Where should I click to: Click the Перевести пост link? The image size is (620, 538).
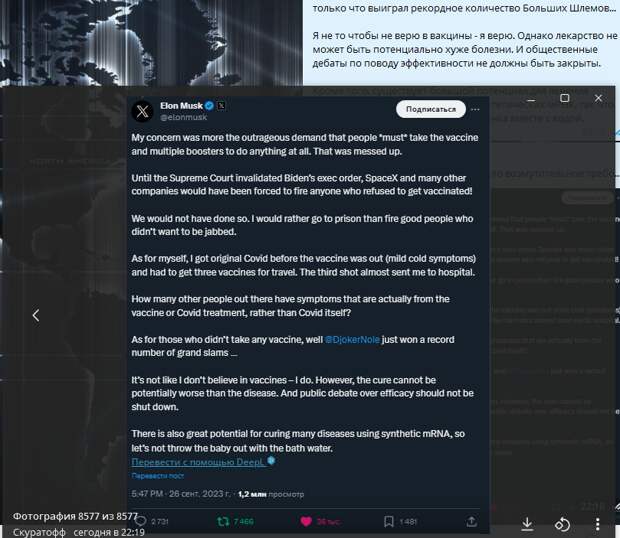157,476
